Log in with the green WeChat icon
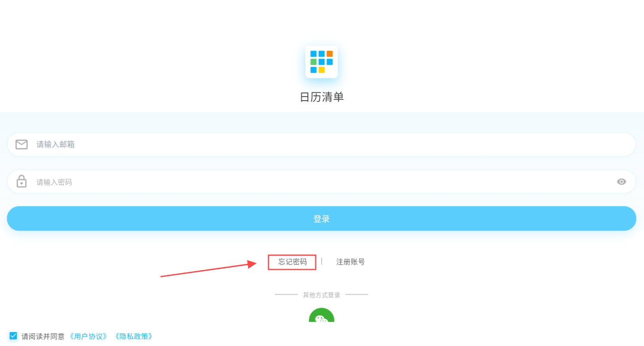The image size is (644, 346). click(322, 315)
